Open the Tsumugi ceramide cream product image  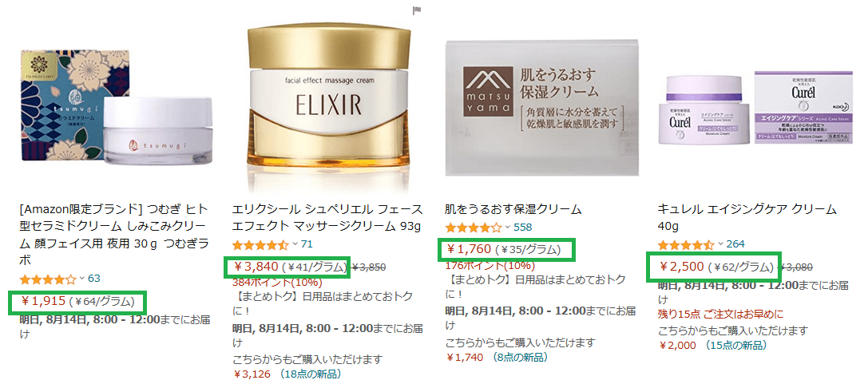[117, 109]
